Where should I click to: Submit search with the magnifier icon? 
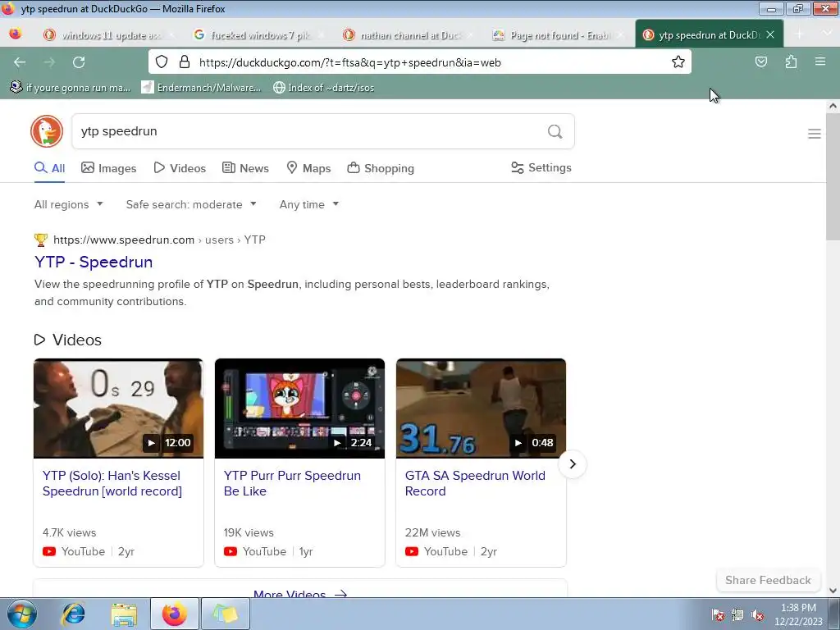point(555,131)
